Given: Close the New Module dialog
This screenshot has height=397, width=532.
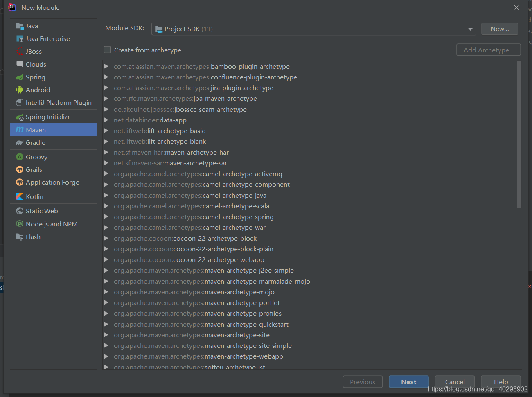Looking at the screenshot, I should point(516,7).
